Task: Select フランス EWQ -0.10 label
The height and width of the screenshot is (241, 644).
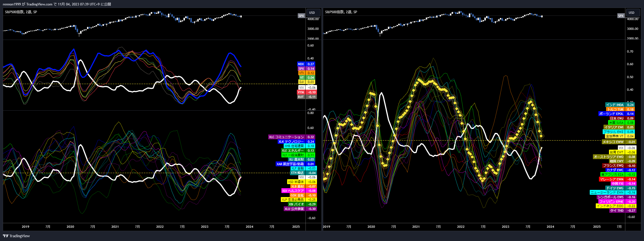Action: tap(619, 166)
